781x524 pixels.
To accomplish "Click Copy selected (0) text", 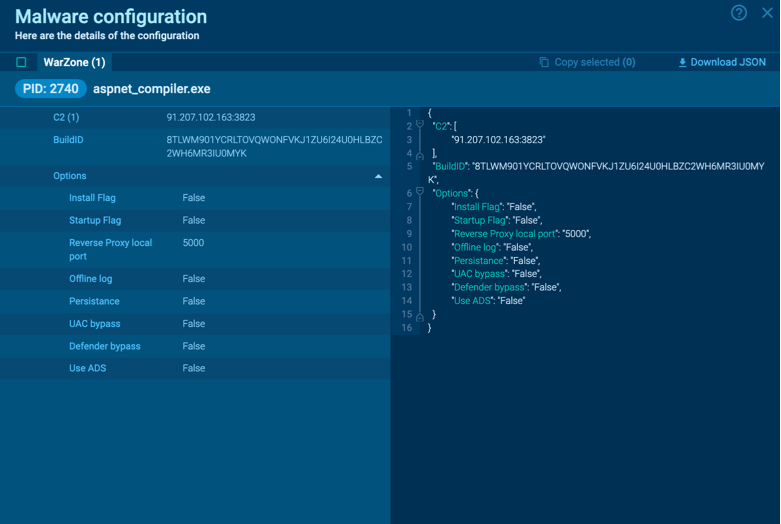I will click(x=594, y=62).
